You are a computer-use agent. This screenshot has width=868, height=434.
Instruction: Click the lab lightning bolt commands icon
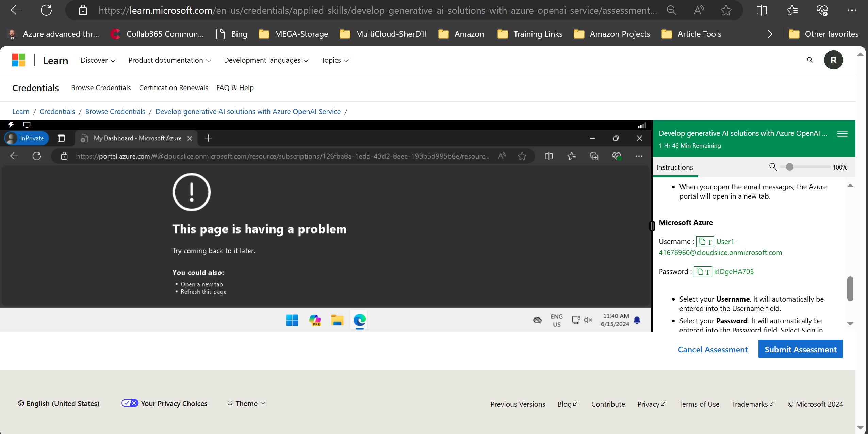point(11,125)
